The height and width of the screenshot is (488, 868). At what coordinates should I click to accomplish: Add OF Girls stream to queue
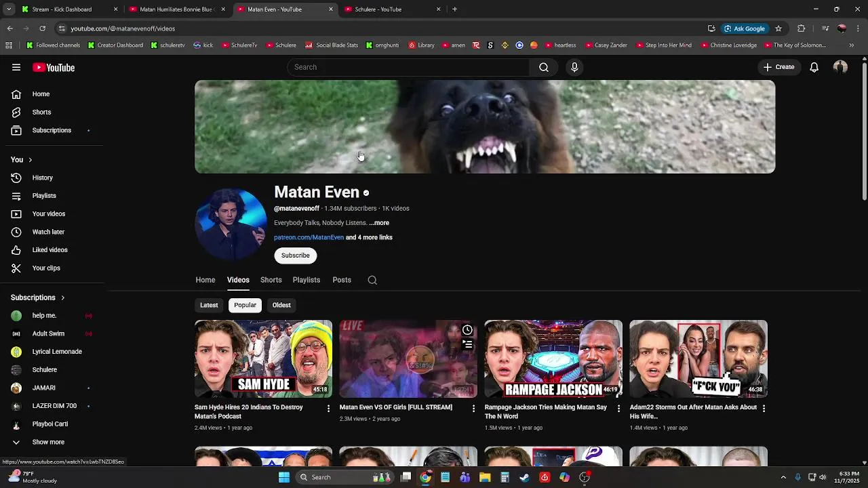[467, 344]
